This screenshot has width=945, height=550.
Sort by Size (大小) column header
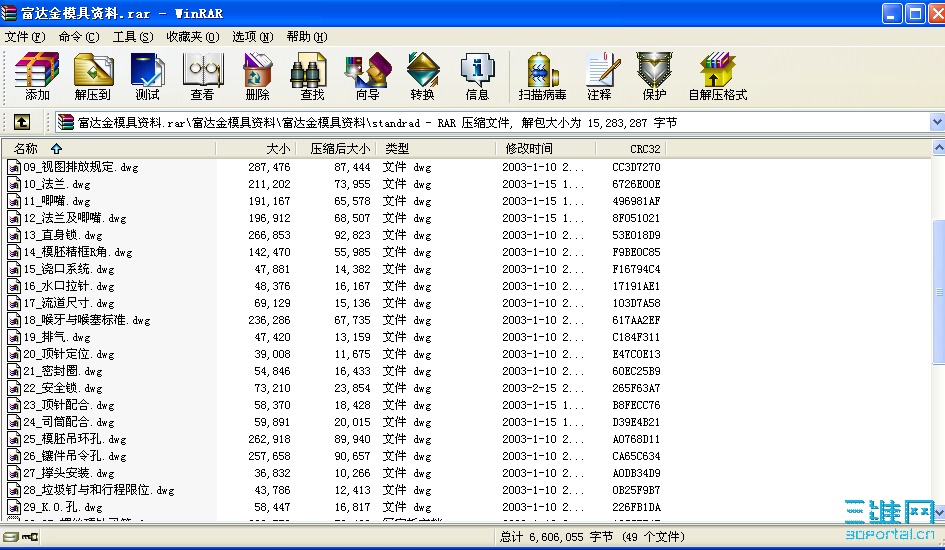pyautogui.click(x=256, y=148)
